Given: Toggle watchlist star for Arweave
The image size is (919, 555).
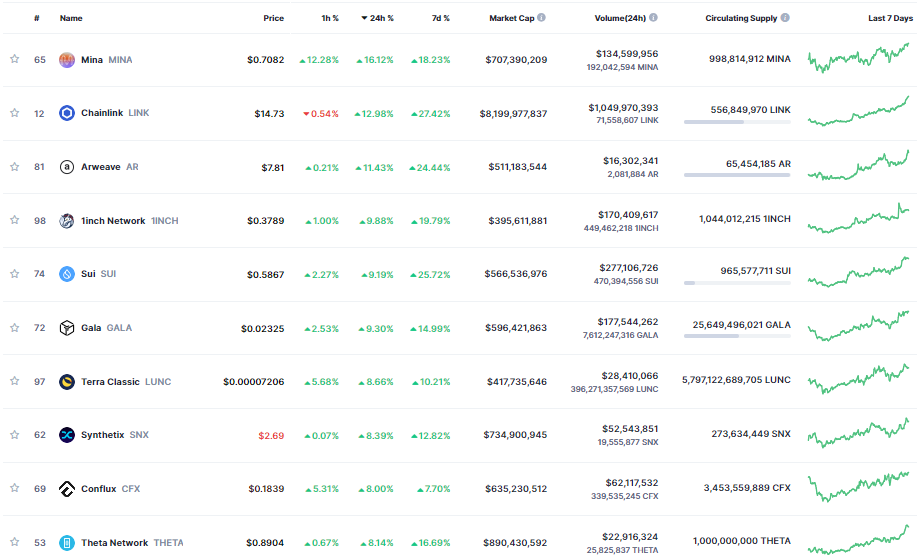Looking at the screenshot, I should click(x=15, y=166).
